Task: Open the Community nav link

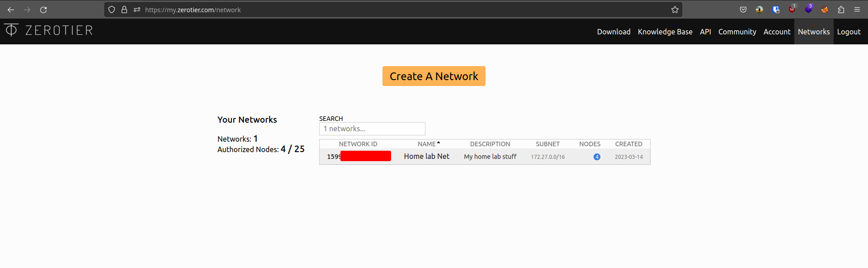Action: (x=737, y=32)
